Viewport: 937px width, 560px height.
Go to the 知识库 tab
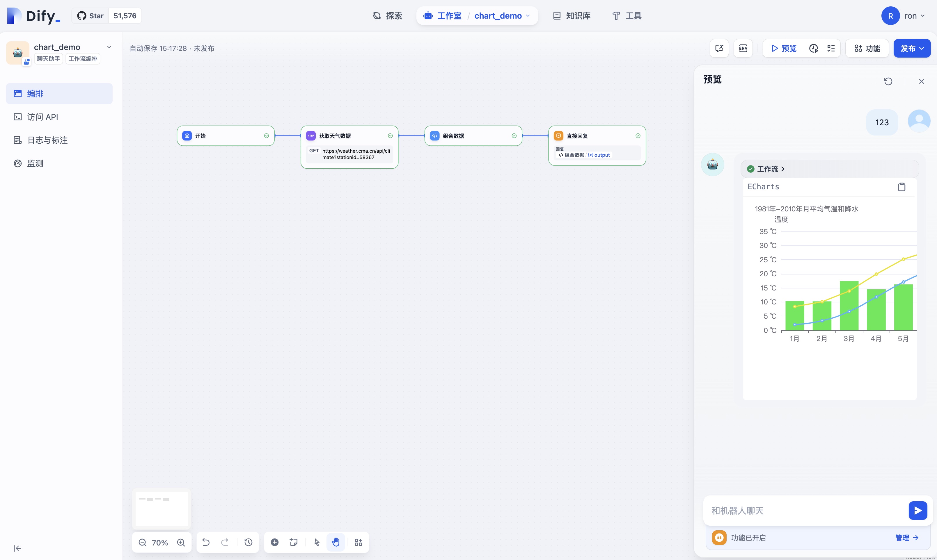572,16
